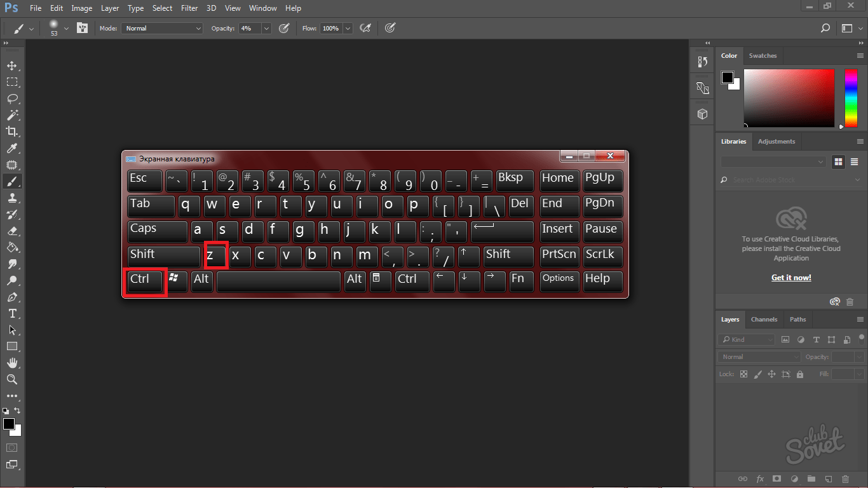The image size is (868, 488).
Task: Select the Rectangular Marquee tool
Action: 12,82
